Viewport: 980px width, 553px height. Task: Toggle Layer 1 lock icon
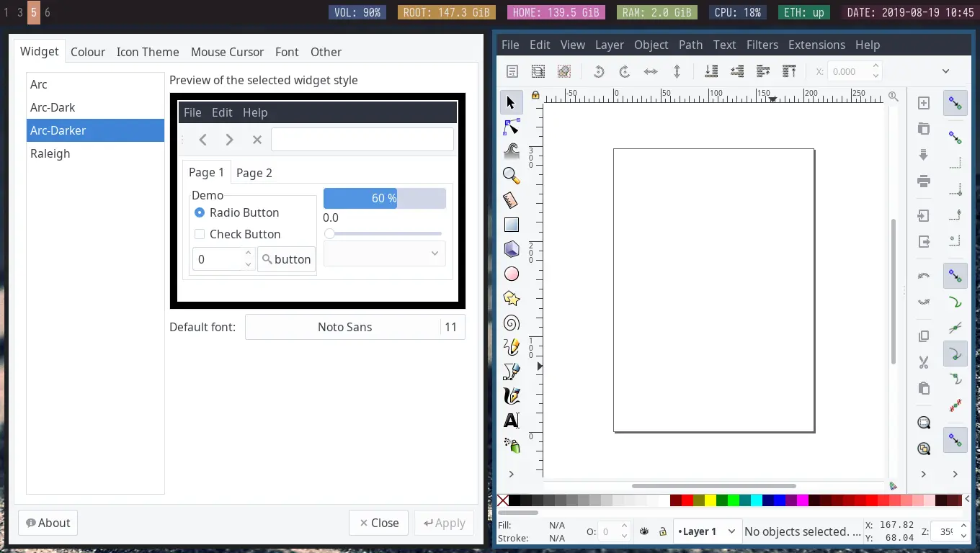tap(662, 531)
